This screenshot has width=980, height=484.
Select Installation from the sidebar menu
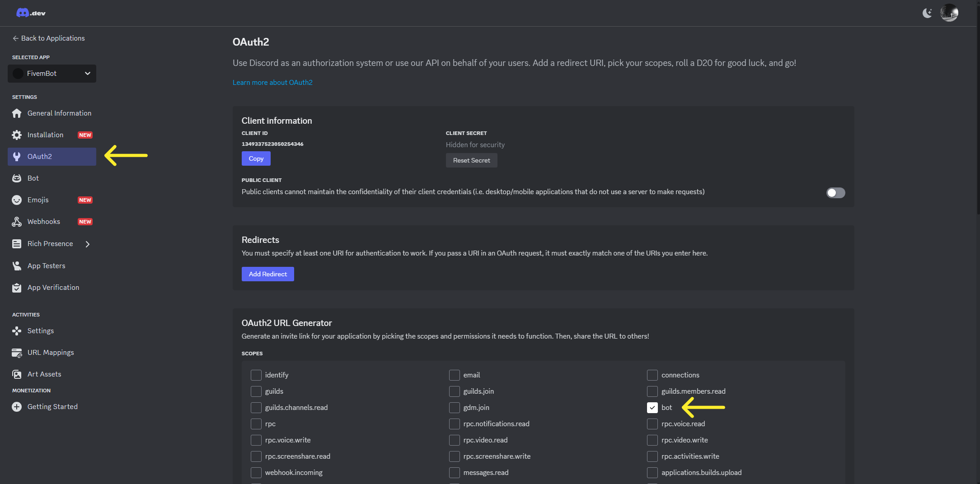(45, 135)
